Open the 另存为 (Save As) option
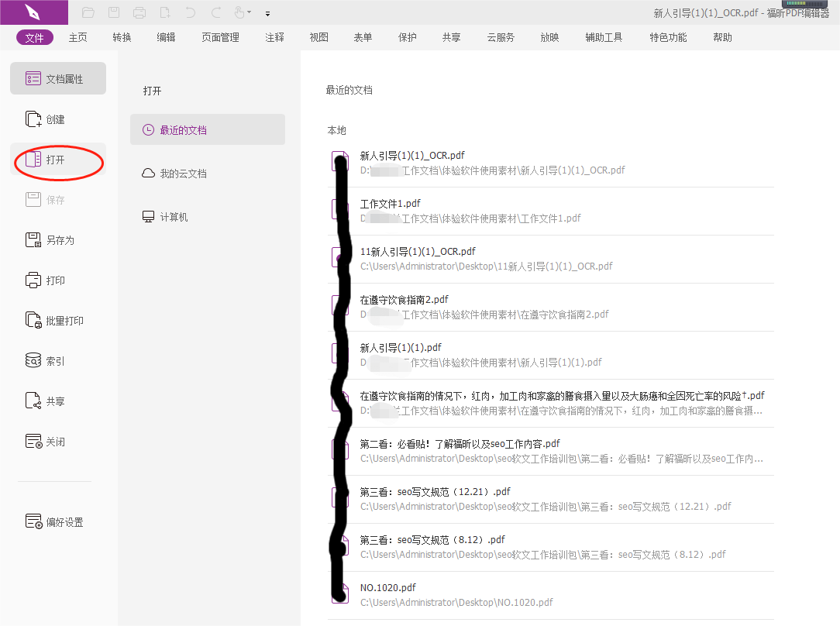 pos(57,239)
